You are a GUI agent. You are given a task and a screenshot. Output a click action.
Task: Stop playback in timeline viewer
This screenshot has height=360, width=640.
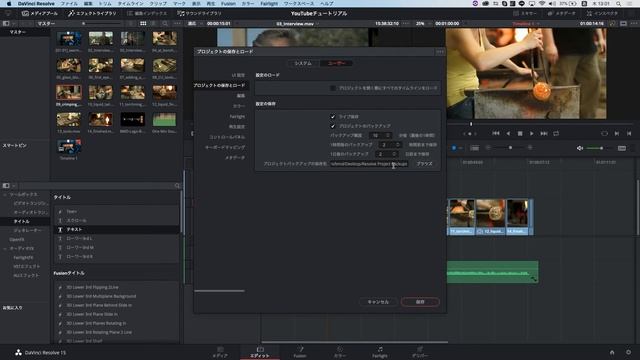[520, 133]
